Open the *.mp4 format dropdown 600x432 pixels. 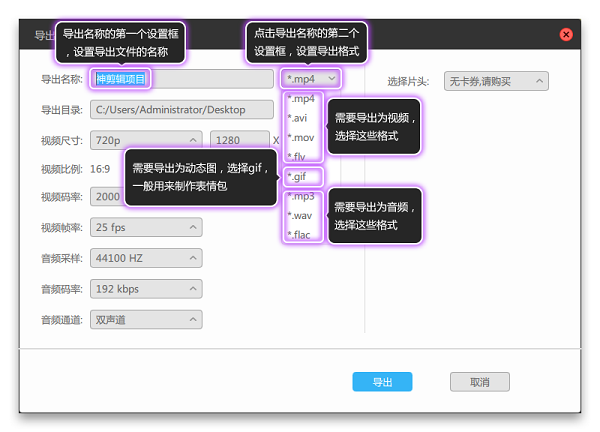[311, 79]
